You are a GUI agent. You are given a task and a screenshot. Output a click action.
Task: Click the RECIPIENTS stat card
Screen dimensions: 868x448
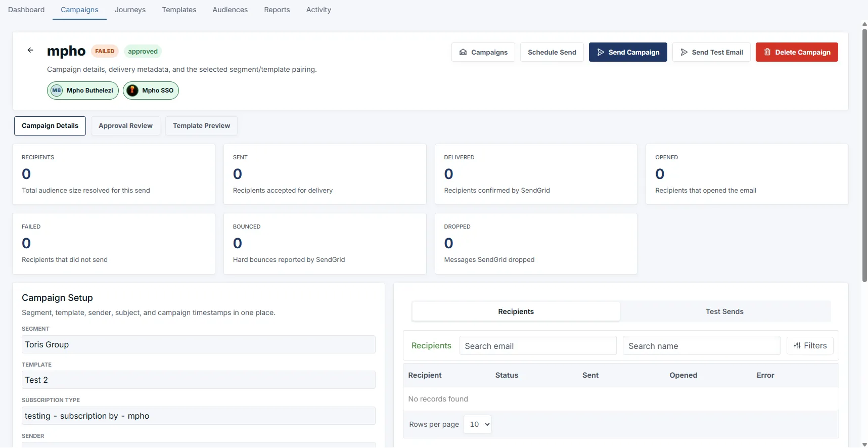pyautogui.click(x=114, y=174)
